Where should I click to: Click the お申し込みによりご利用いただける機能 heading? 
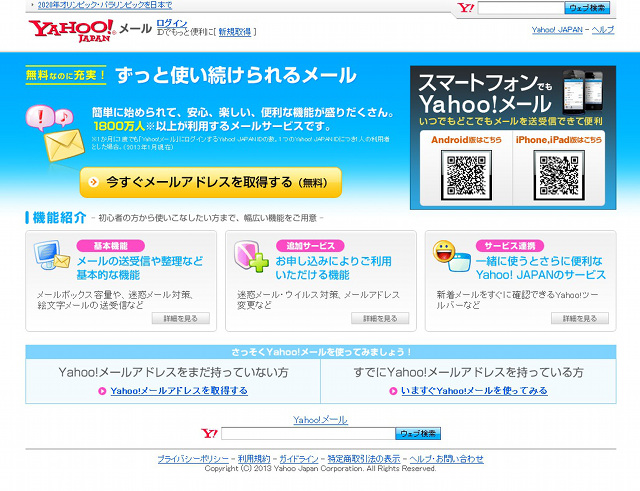tap(333, 268)
